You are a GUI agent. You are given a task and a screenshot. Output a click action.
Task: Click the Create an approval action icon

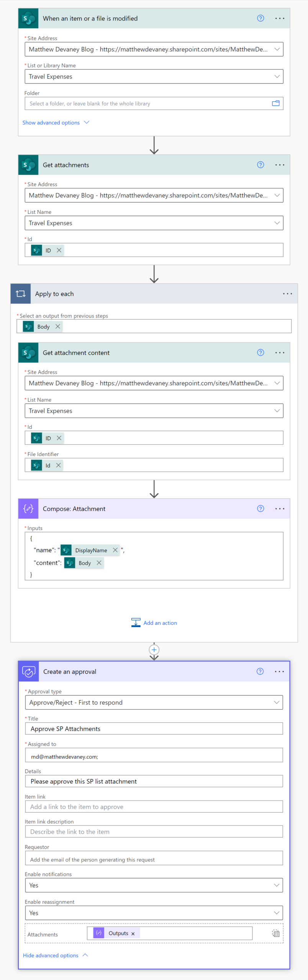click(29, 671)
